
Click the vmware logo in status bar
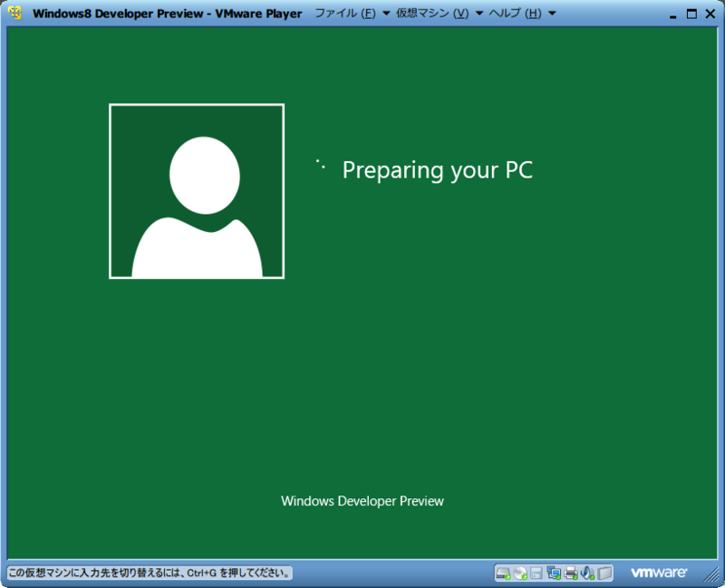tap(659, 573)
